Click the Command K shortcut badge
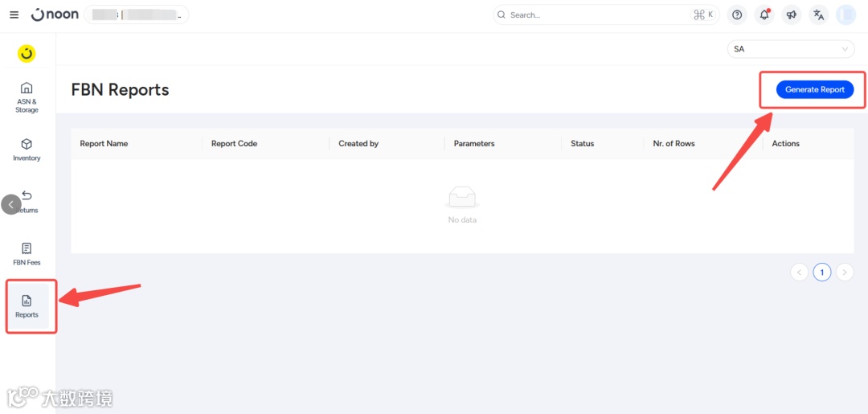Screen dimensions: 868x414 pyautogui.click(x=703, y=15)
